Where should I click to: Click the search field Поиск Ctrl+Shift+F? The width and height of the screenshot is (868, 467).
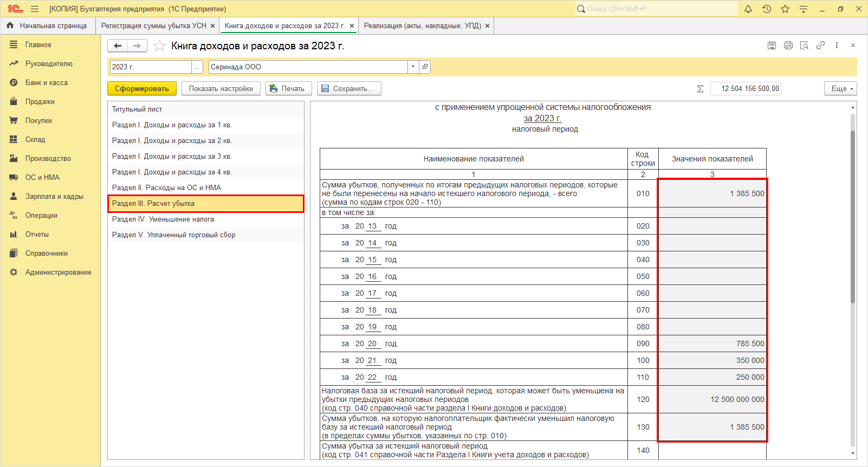(657, 9)
